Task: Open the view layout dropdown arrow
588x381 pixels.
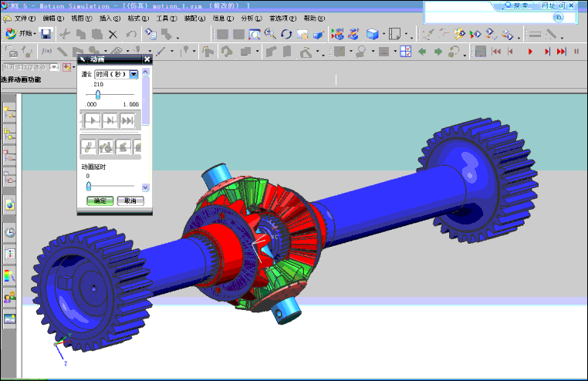Action: (x=407, y=35)
